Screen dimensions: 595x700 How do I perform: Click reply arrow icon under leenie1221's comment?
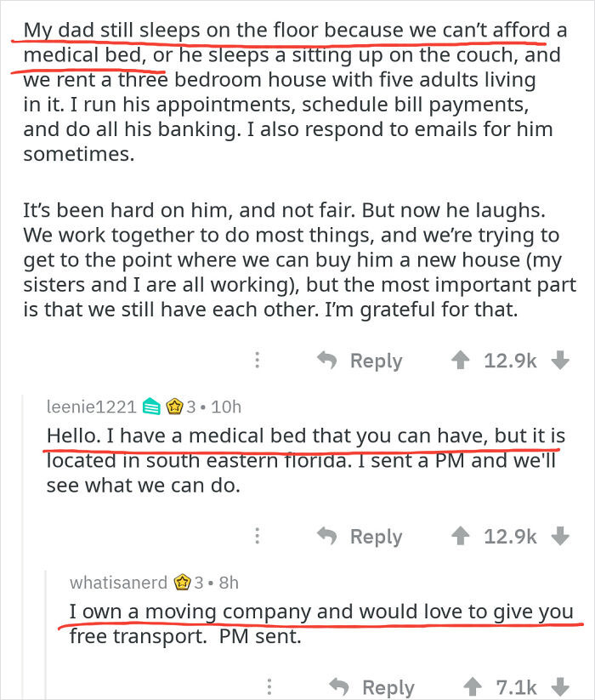(x=327, y=536)
